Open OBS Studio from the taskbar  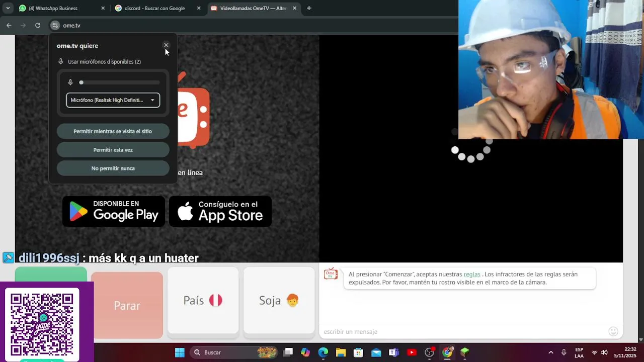click(x=429, y=352)
